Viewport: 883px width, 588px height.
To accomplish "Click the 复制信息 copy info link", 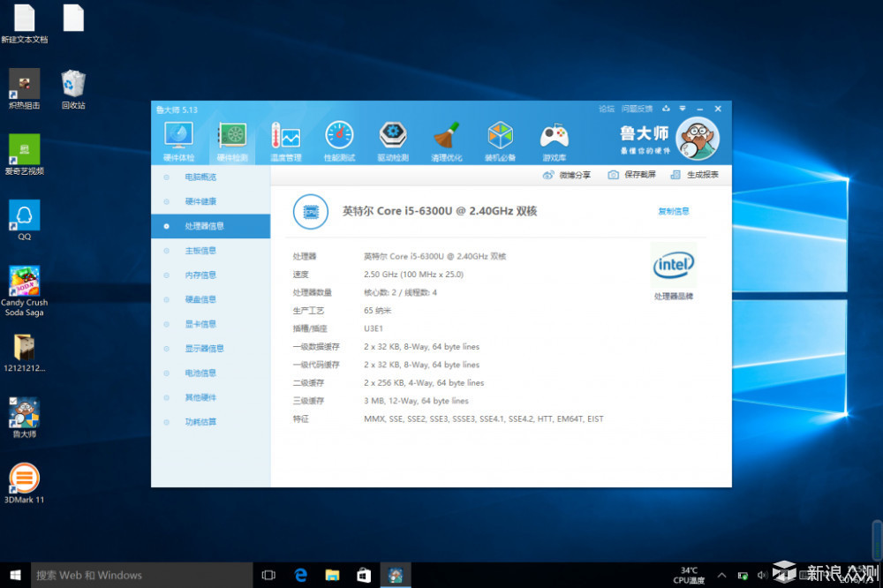I will tap(673, 211).
